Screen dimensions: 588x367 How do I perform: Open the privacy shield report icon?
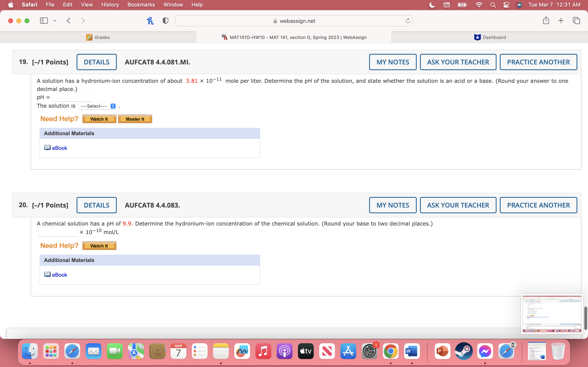coord(165,21)
